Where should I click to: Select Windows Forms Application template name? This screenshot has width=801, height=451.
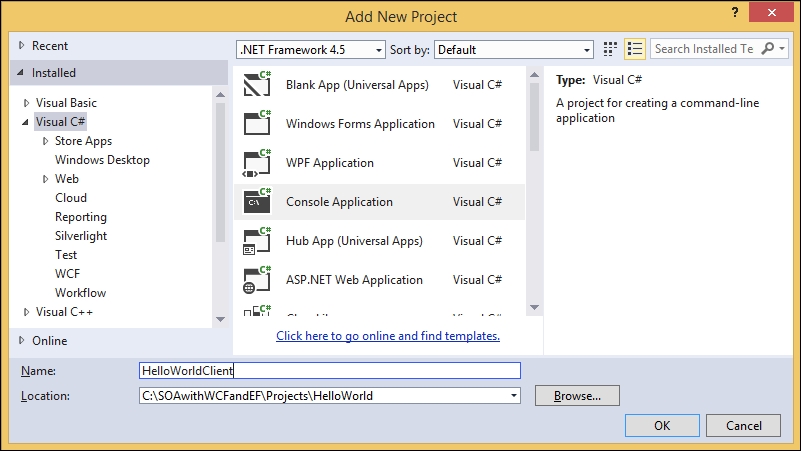(x=360, y=124)
